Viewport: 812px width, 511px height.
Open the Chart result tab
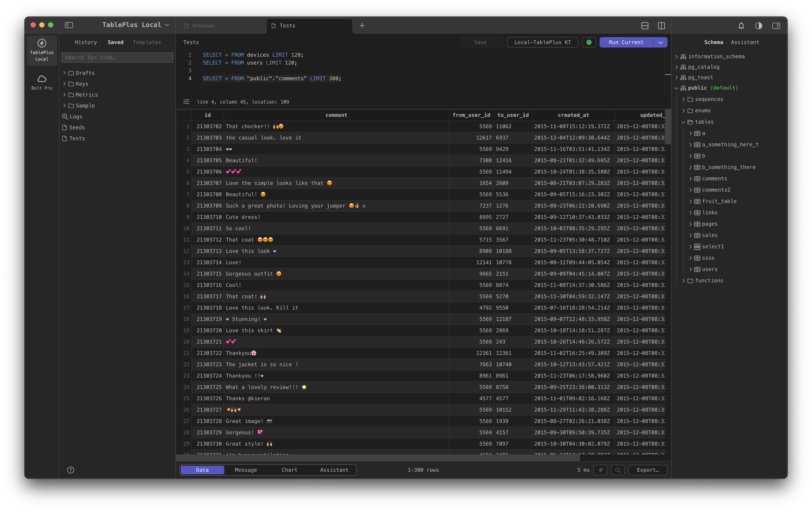click(x=289, y=470)
